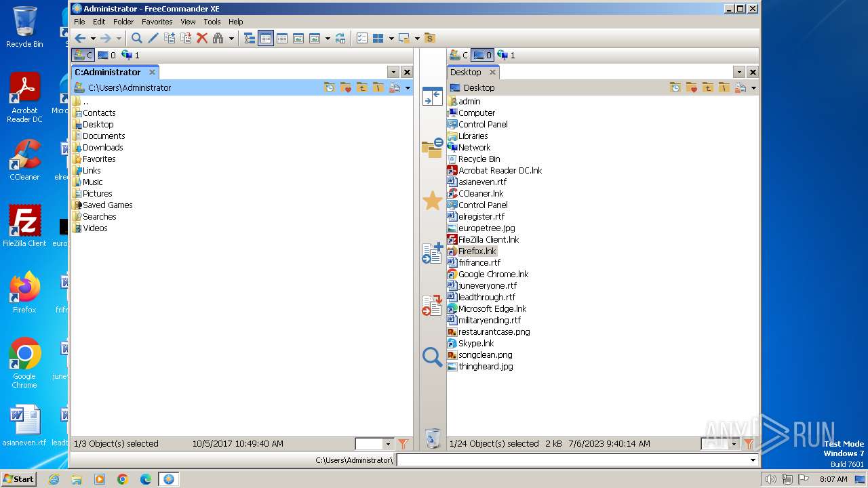
Task: Expand the left panel path dropdown arrow
Action: pos(408,88)
